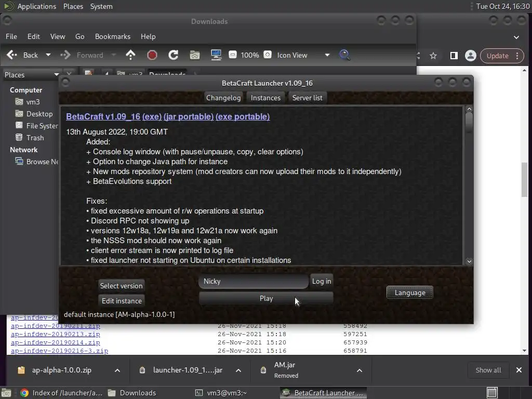Click the Select version button
This screenshot has height=399, width=532.
pyautogui.click(x=122, y=286)
